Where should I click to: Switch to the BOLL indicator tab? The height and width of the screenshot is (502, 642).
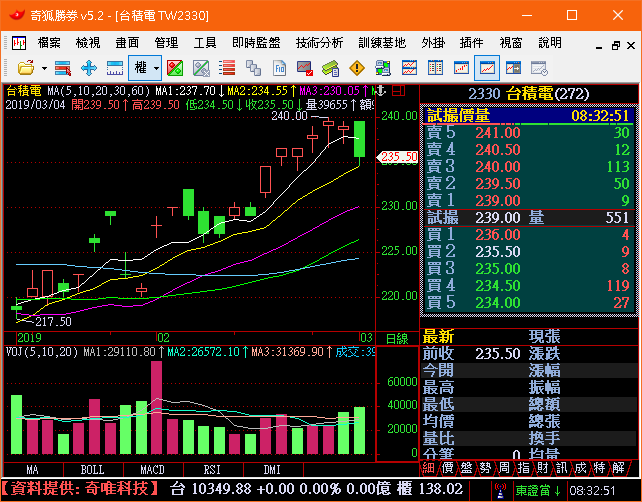pos(93,469)
